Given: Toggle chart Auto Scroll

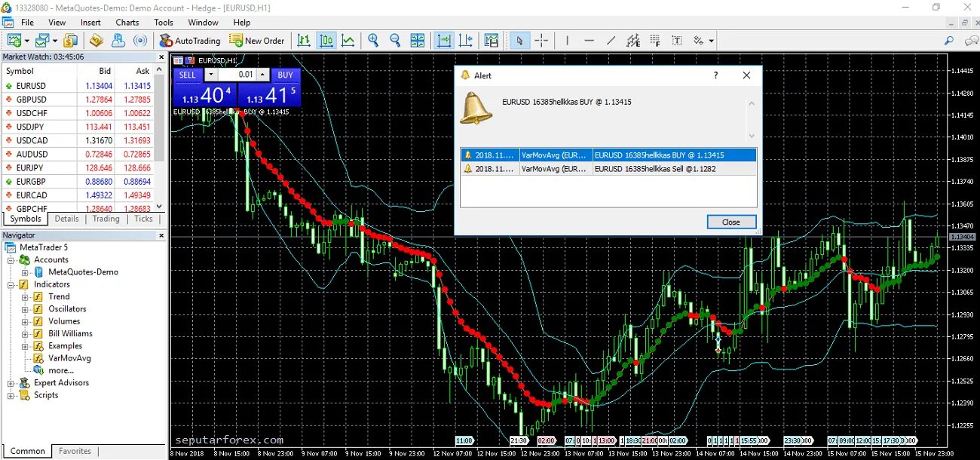Looking at the screenshot, I should [x=444, y=41].
